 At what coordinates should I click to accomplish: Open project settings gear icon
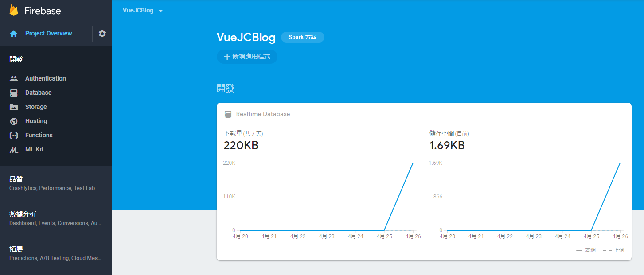pos(102,34)
